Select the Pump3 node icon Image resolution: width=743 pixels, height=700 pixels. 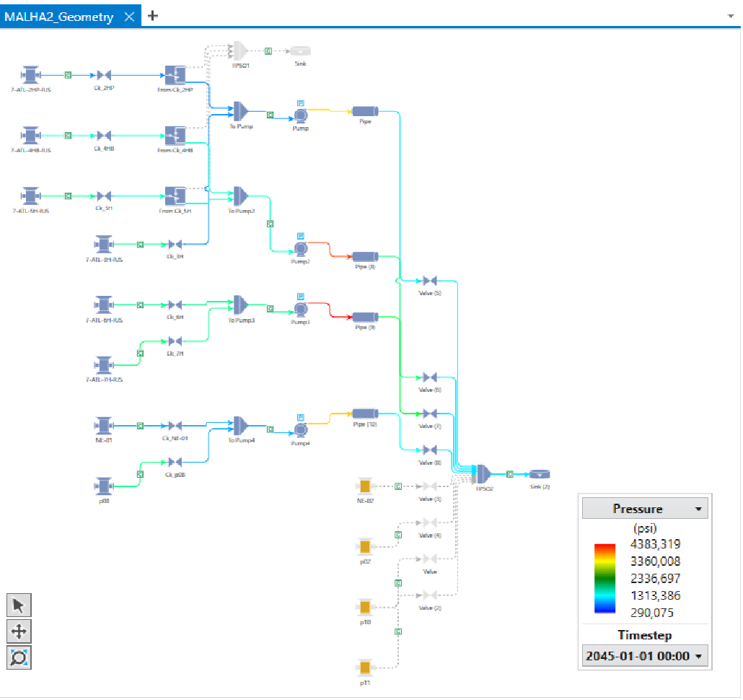300,309
